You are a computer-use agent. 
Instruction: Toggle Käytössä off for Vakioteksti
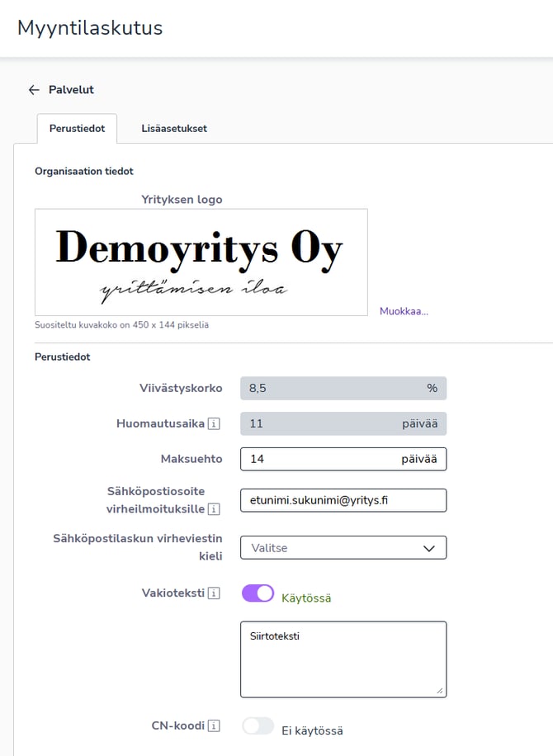point(257,594)
